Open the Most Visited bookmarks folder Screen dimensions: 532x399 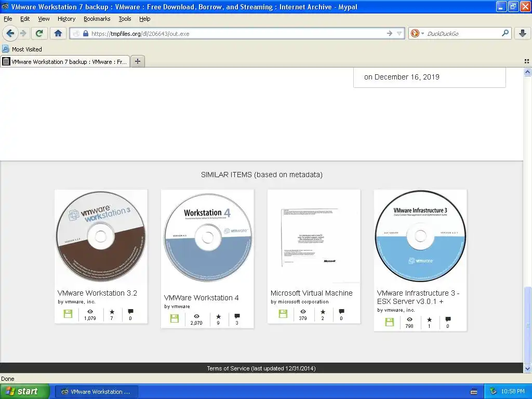[x=22, y=49]
